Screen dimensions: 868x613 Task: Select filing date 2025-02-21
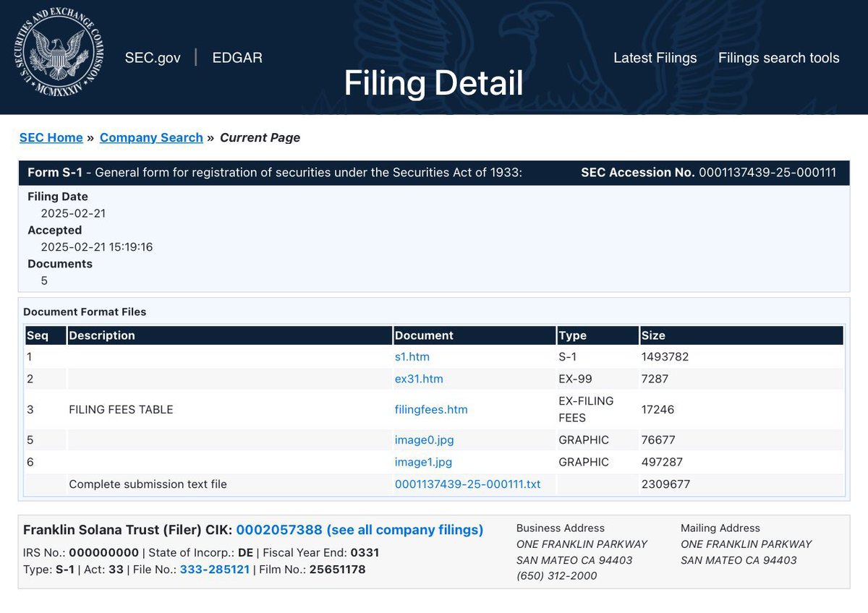click(73, 213)
